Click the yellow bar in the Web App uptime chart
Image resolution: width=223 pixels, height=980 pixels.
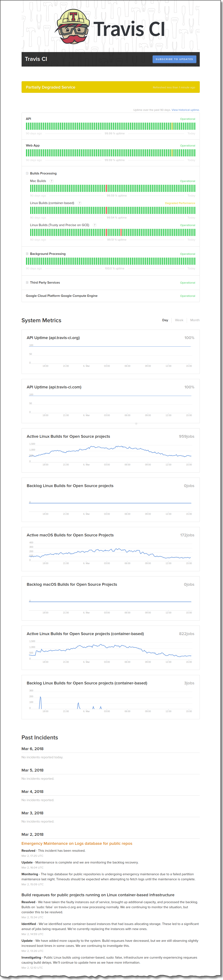click(x=172, y=153)
